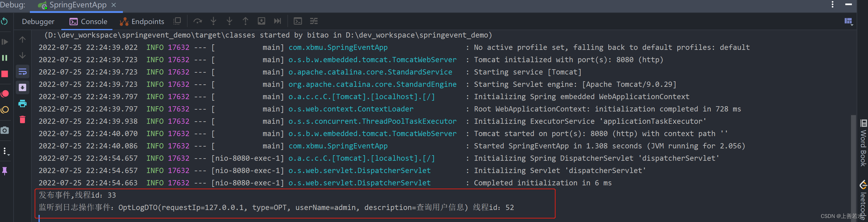Viewport: 868px width, 222px height.
Task: Open the Word Book side panel
Action: [863, 143]
